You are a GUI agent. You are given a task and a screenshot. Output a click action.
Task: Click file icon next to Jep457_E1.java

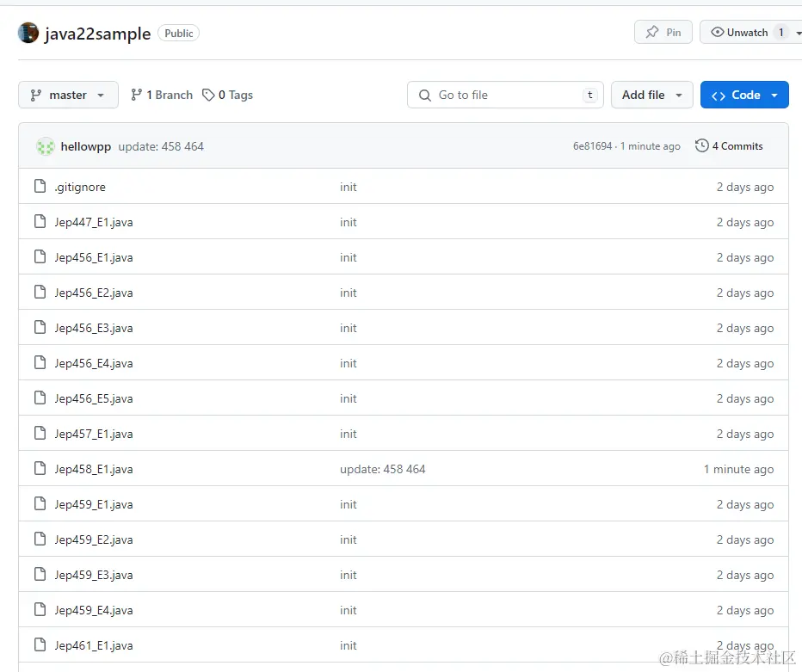(x=40, y=433)
